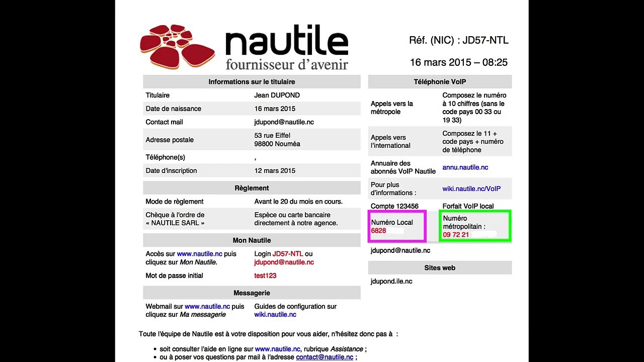Open the wiki.nautile.nc configuration guides link
Viewport: 644px width, 362px height.
click(275, 314)
